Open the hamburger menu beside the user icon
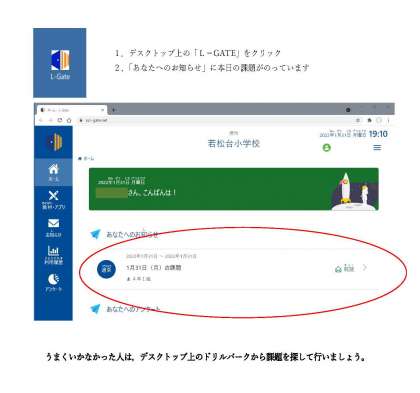Viewport: 420px width, 393px height. [x=377, y=147]
